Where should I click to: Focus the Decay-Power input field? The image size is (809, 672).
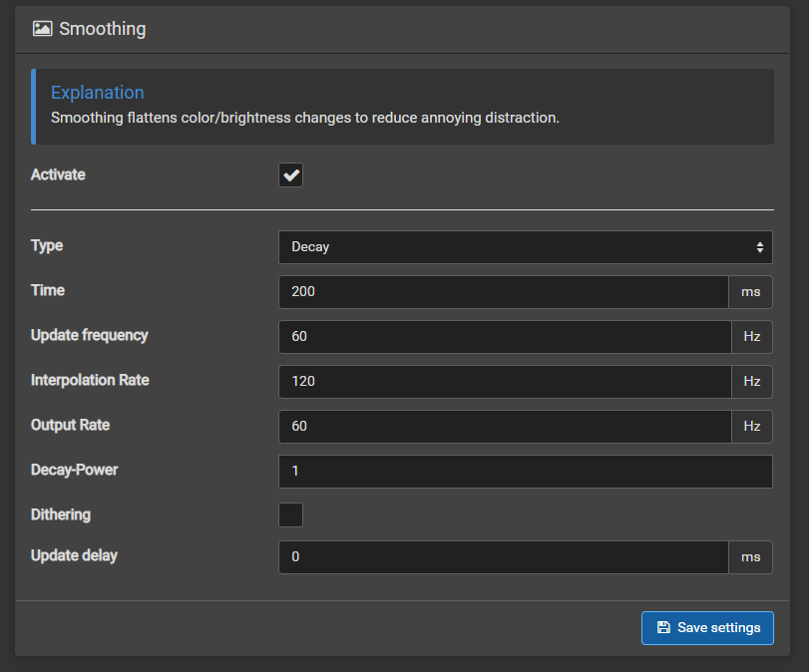click(x=525, y=472)
